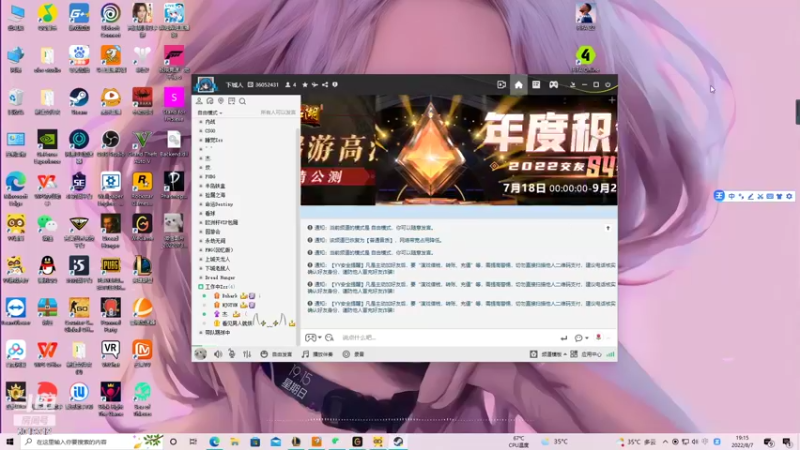The width and height of the screenshot is (800, 450).
Task: Expand the PUBG sub-channel
Action: [208, 177]
